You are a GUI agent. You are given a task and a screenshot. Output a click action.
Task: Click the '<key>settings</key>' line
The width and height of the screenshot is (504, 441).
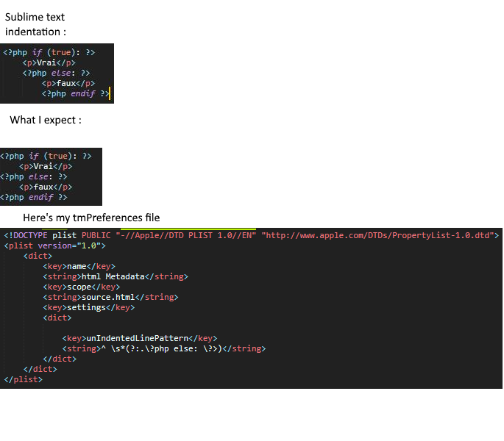click(x=89, y=307)
